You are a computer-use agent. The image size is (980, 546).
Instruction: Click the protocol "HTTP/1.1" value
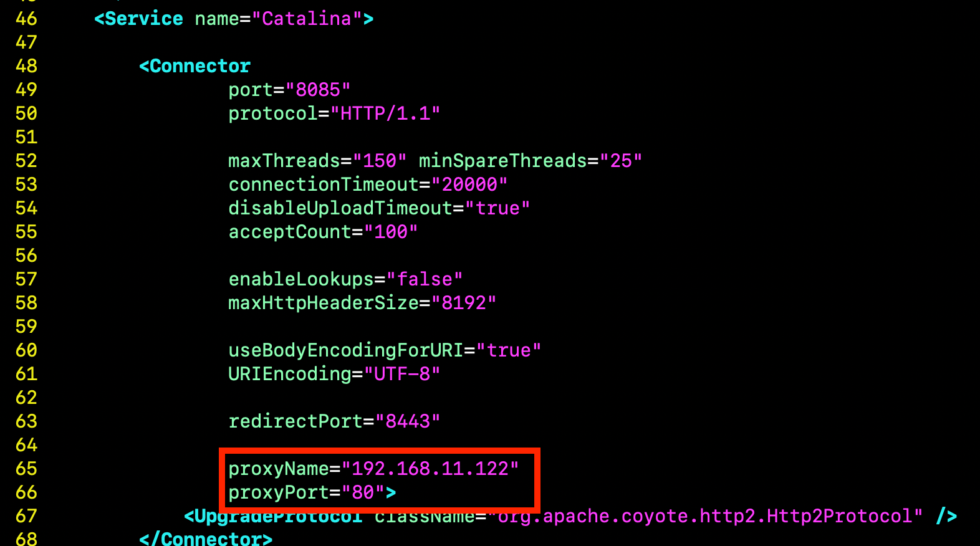tap(385, 113)
